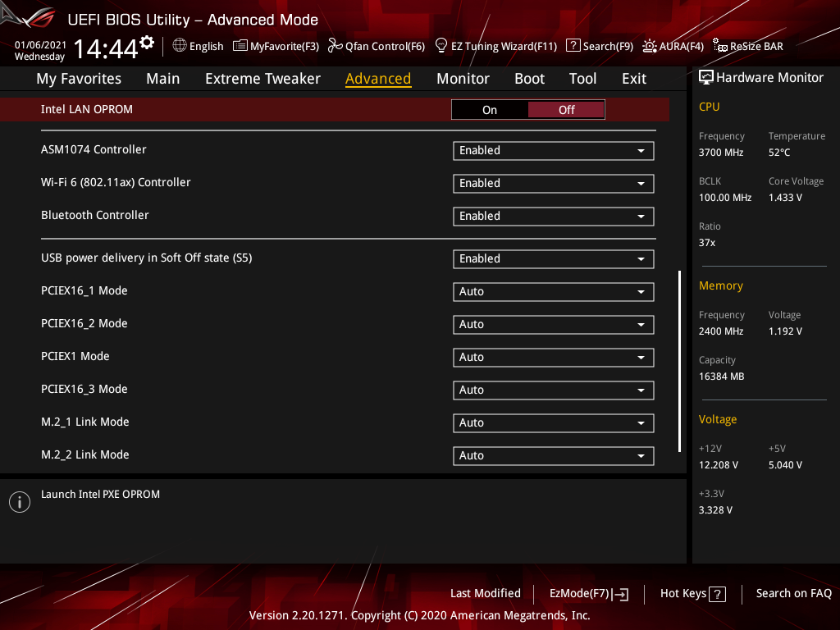Click the Launch Intel PXE OPROM help text
840x630 pixels.
[100, 495]
